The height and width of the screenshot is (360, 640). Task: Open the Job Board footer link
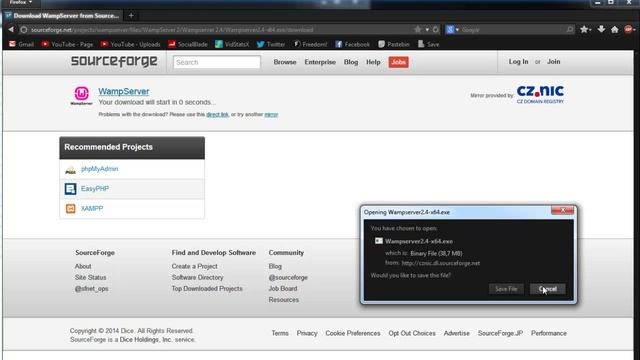tap(283, 289)
